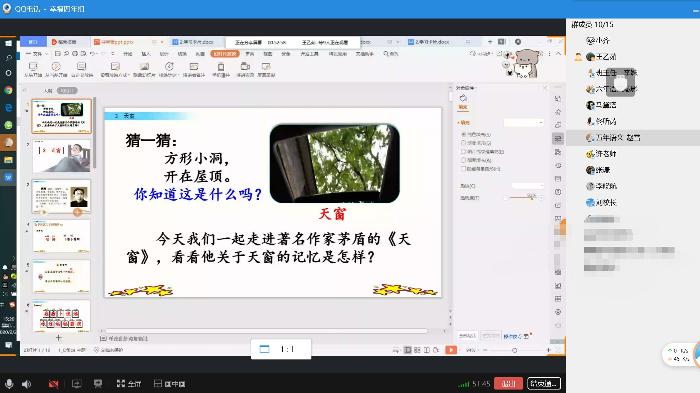Screen dimensions: 700x393
Task: Open the fill color dropdown
Action: (x=528, y=185)
